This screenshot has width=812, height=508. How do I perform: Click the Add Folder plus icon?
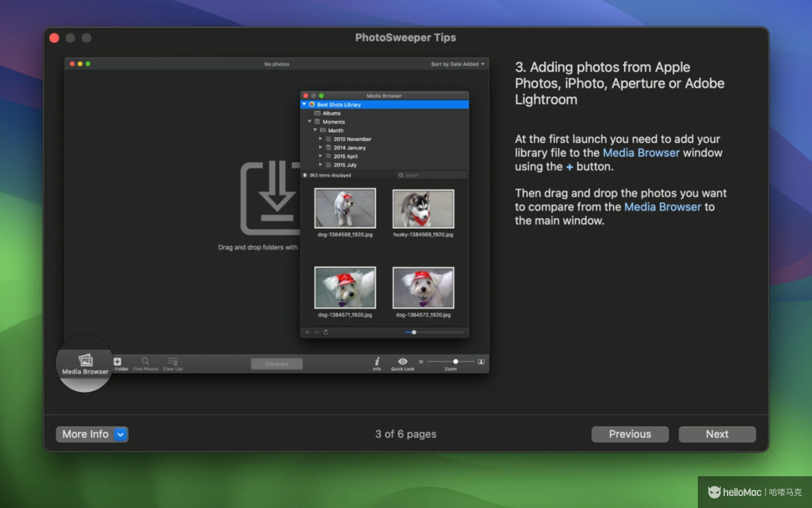[x=117, y=361]
